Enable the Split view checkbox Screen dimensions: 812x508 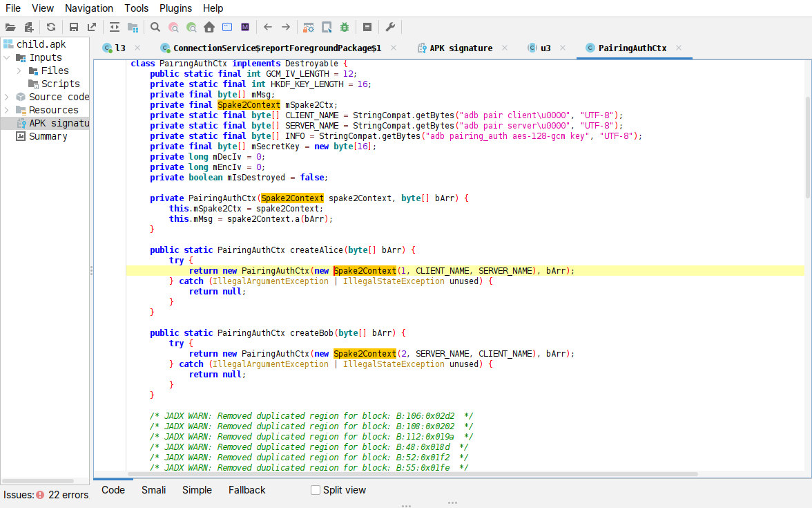(x=316, y=490)
